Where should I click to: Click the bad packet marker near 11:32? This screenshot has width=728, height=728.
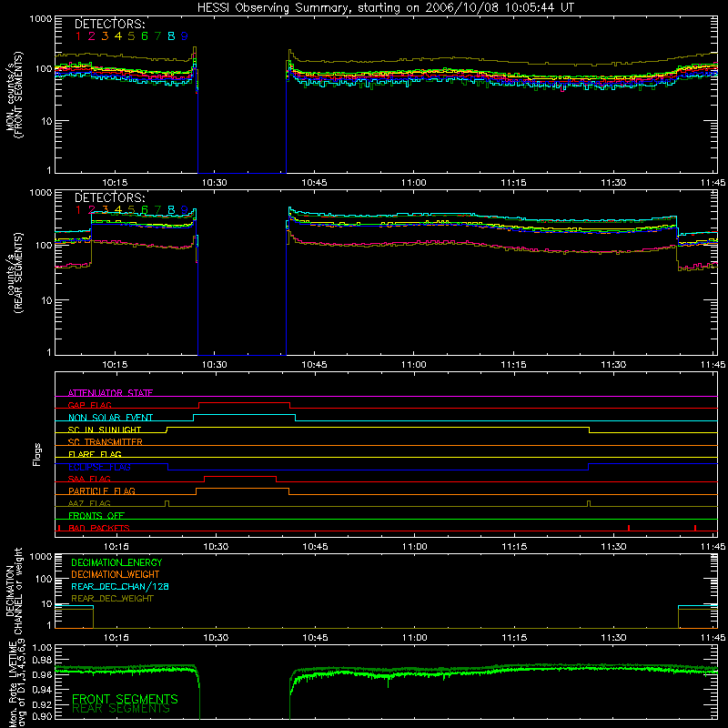629,528
